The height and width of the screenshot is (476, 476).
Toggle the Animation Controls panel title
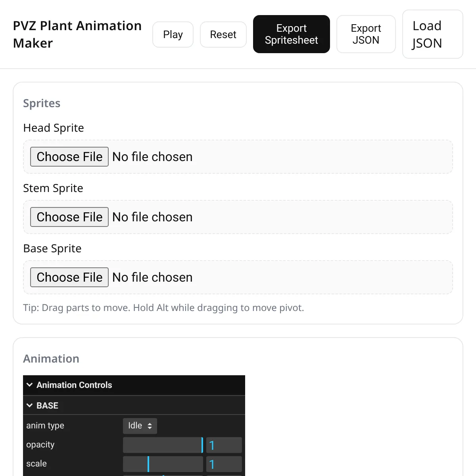click(x=74, y=385)
